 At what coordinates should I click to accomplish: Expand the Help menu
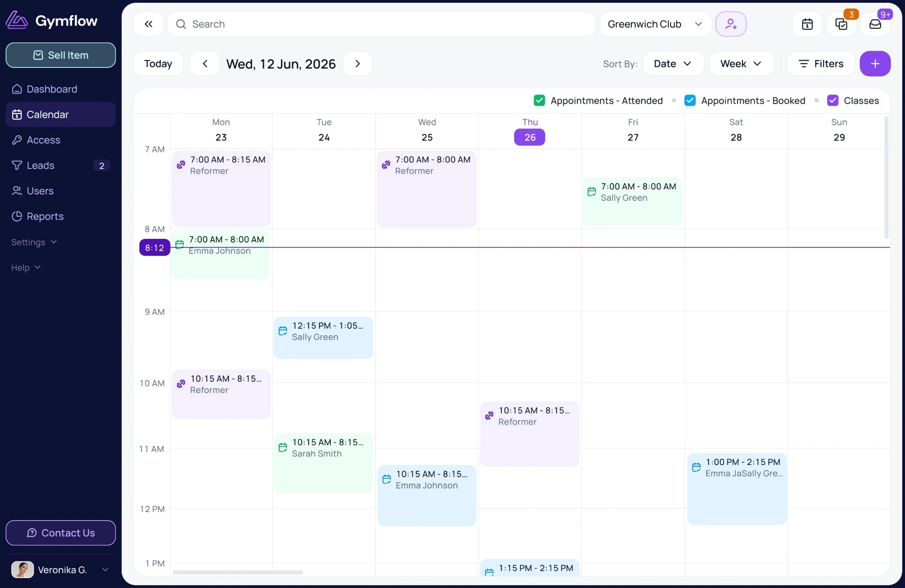26,267
